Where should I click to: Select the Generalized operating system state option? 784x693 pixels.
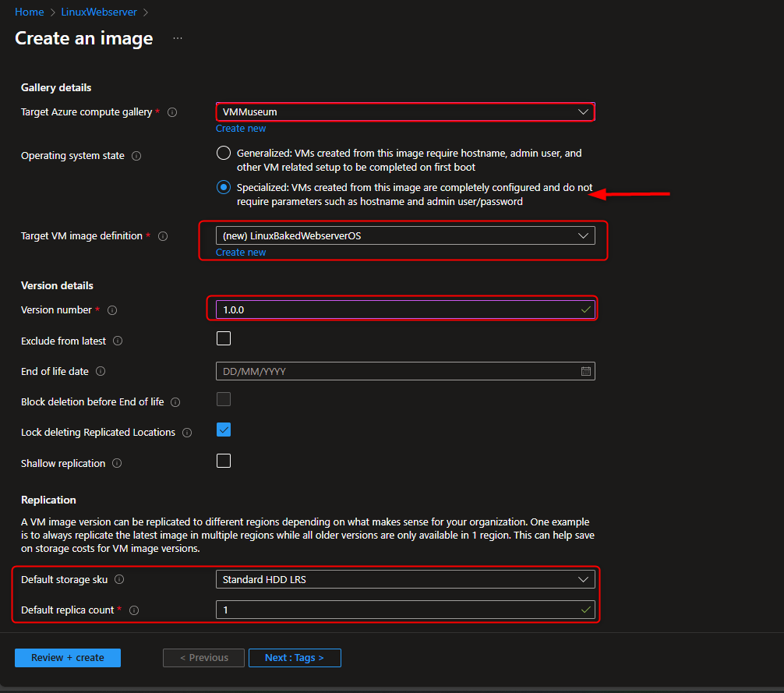click(224, 153)
